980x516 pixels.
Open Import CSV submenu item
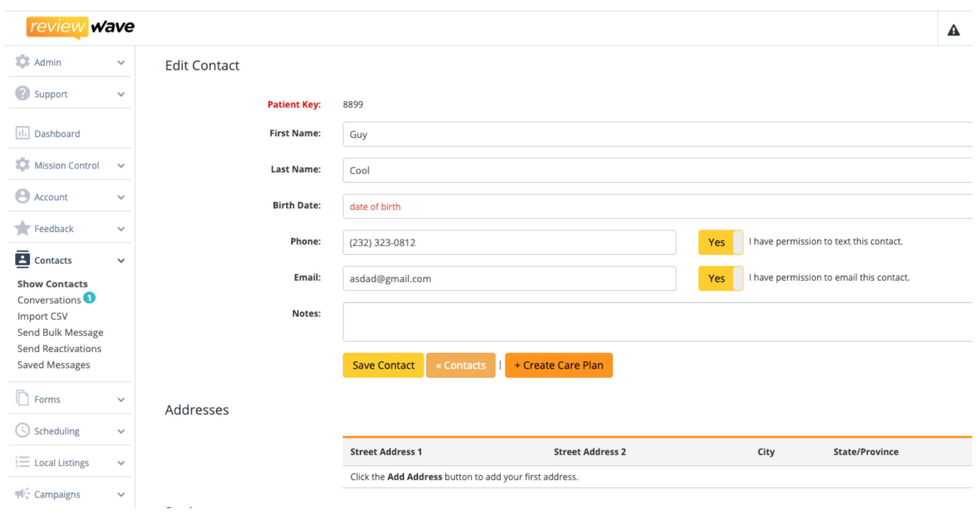tap(42, 316)
